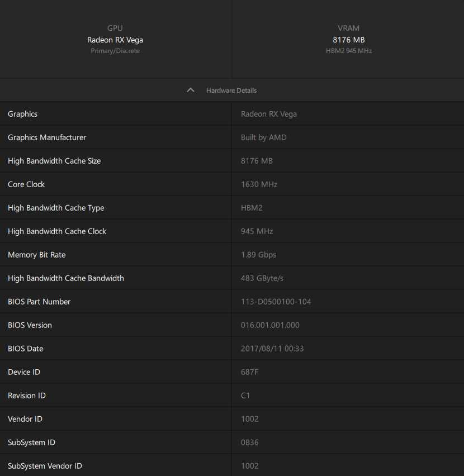
Task: Click the Graphics row label
Action: pyautogui.click(x=23, y=114)
